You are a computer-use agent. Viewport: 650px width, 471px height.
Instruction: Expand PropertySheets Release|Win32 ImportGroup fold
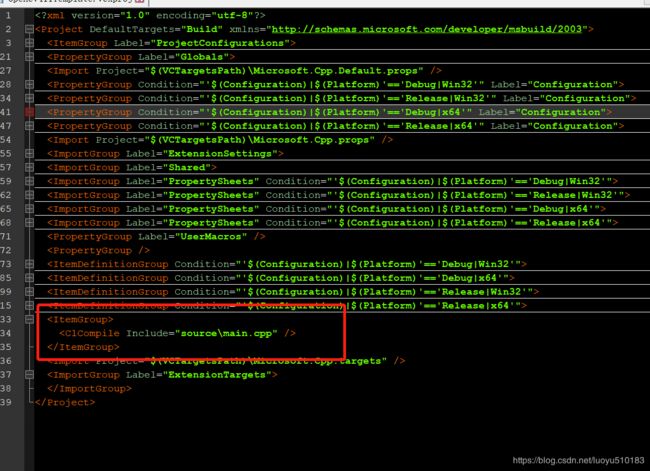point(29,195)
